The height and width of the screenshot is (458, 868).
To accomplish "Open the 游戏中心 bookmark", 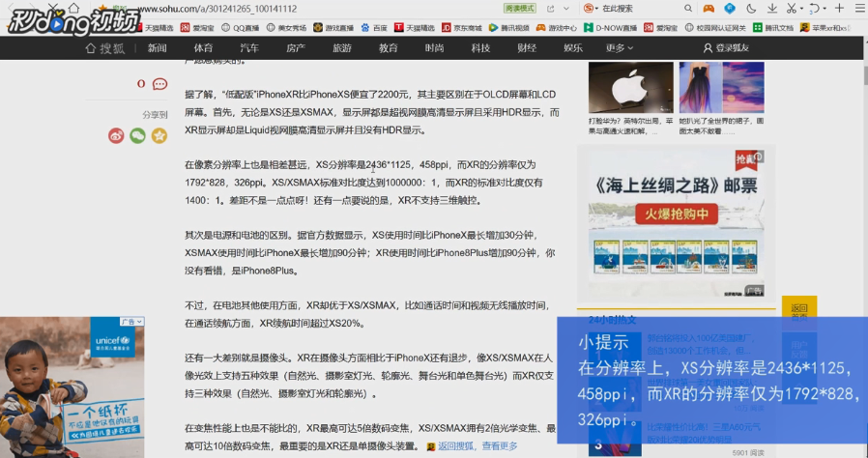I will pyautogui.click(x=557, y=28).
